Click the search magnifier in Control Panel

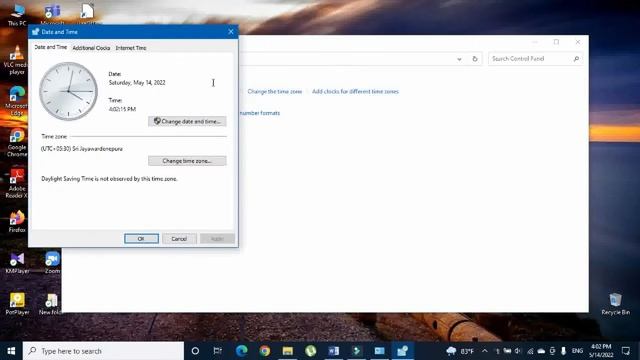coord(576,59)
